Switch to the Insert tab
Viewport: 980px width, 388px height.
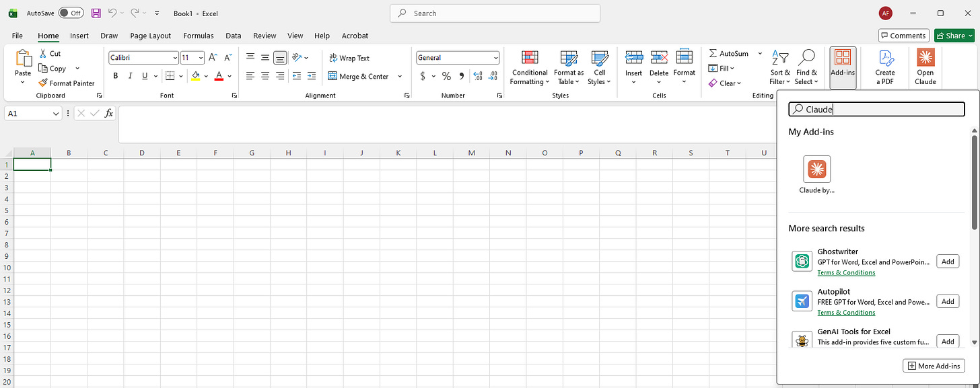pos(79,36)
